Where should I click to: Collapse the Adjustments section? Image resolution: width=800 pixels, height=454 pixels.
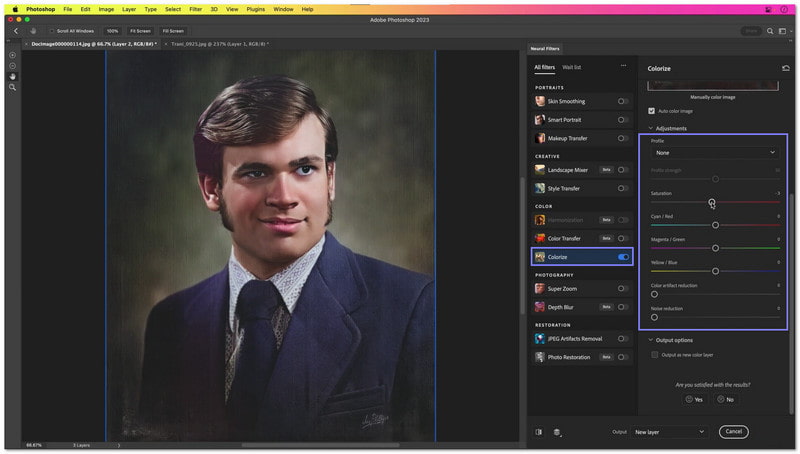coord(651,128)
